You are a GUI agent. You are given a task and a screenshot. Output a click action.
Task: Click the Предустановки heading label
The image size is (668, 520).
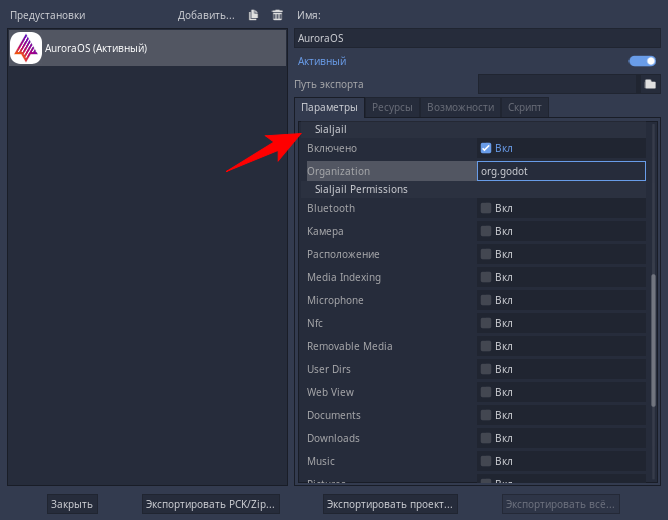coord(48,15)
